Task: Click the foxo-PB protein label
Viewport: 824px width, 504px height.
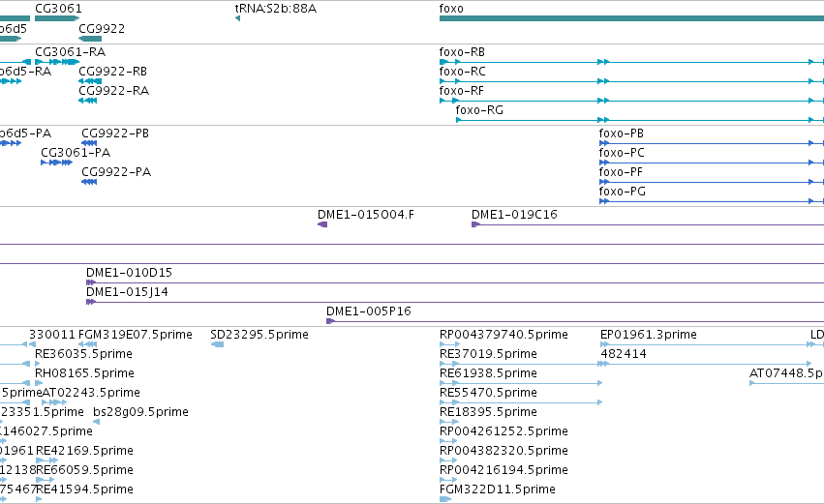Action: (x=622, y=133)
